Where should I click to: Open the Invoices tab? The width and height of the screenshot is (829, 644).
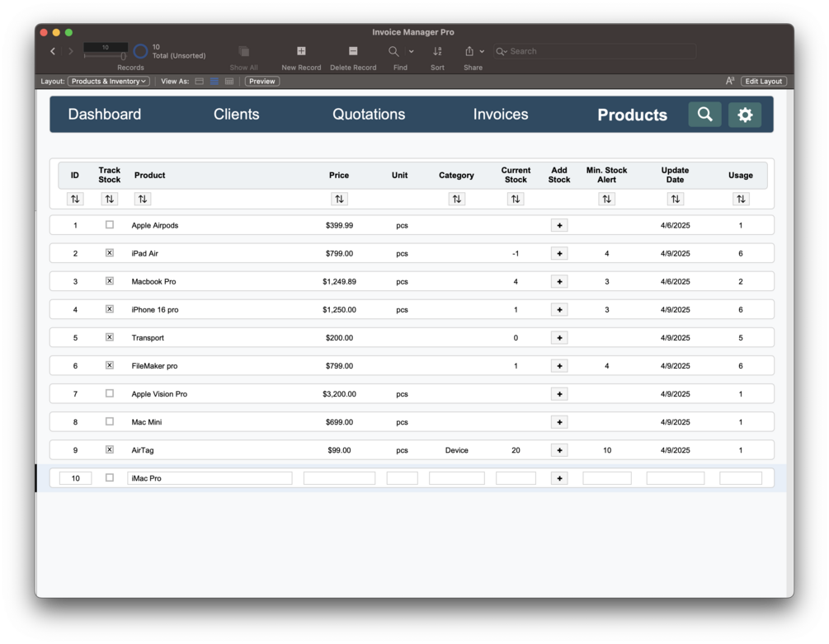[501, 114]
